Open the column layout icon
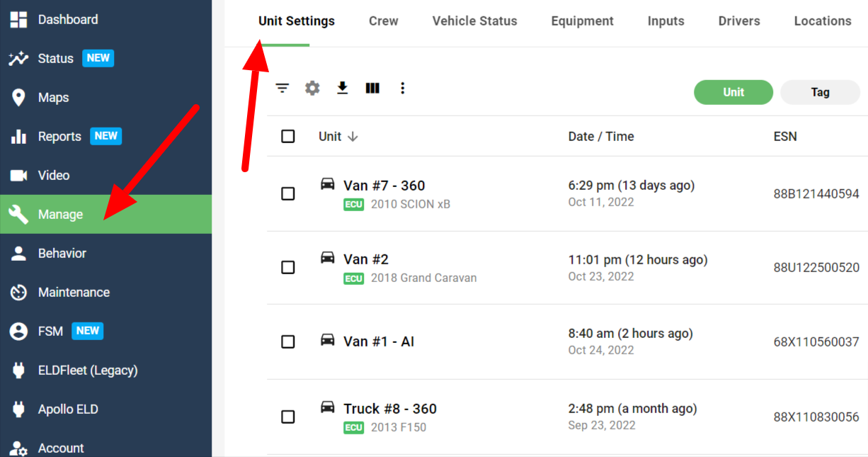The width and height of the screenshot is (868, 457). pyautogui.click(x=372, y=88)
